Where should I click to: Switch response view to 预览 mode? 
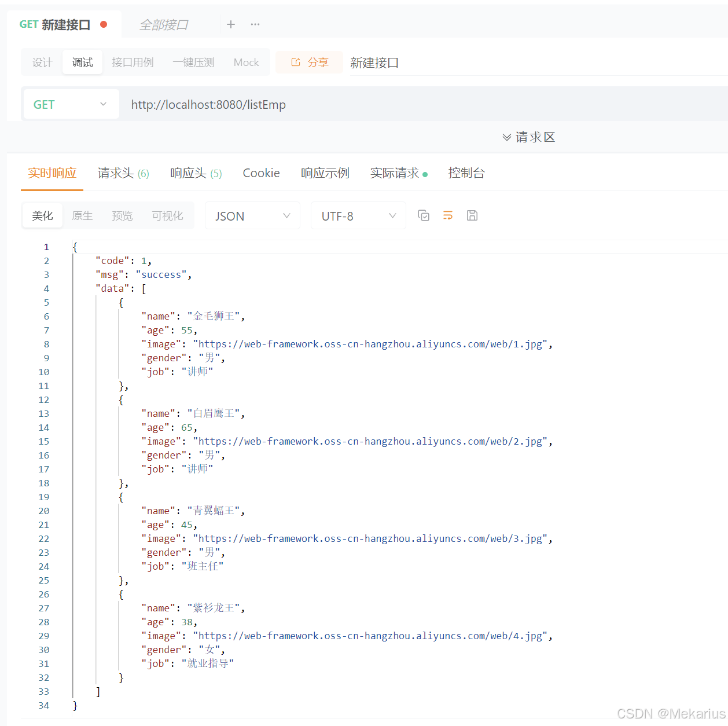coord(122,215)
